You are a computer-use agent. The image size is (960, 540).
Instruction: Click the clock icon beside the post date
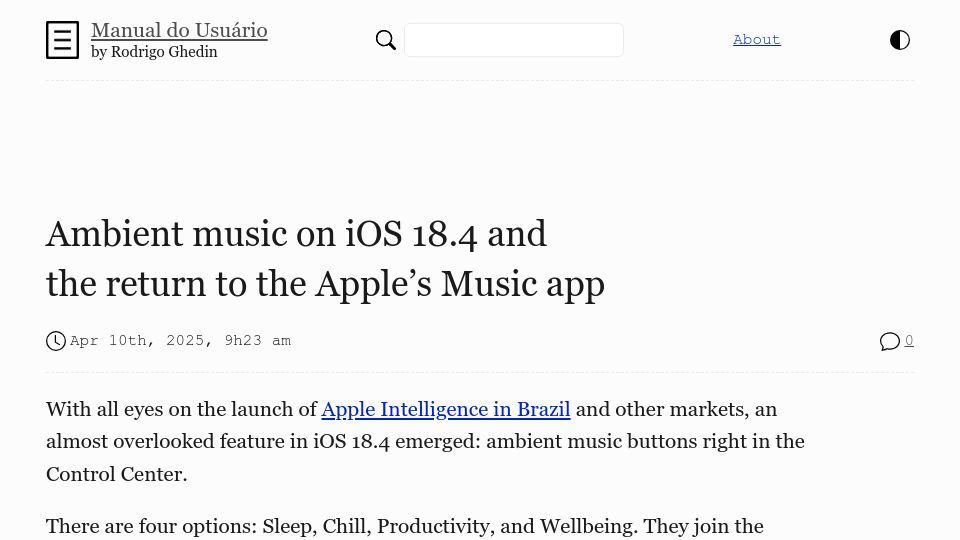56,341
